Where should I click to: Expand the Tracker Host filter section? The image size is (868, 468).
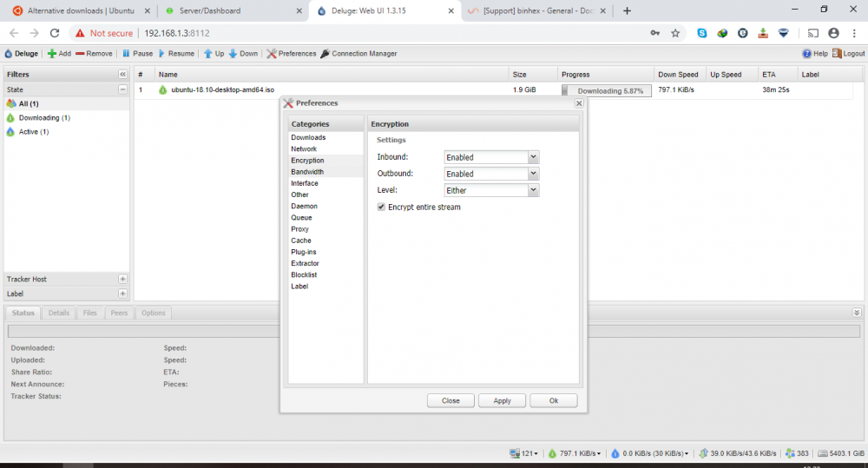pos(122,279)
